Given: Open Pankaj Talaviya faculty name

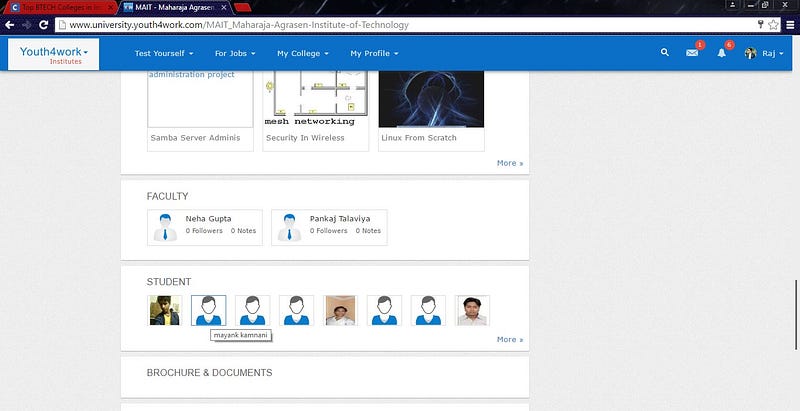Looking at the screenshot, I should (340, 219).
